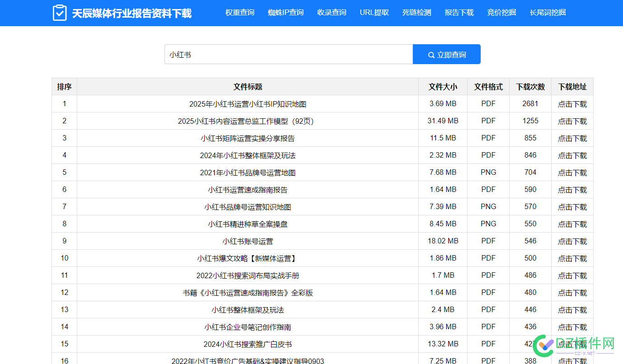Click 点击下载 for the 92页 report row

[572, 121]
